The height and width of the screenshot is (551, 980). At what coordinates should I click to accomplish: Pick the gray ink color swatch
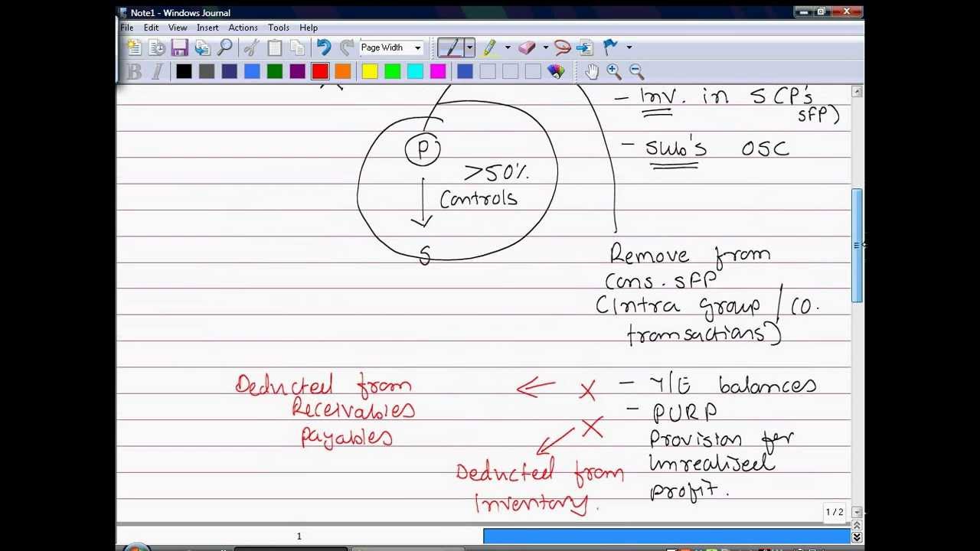pyautogui.click(x=207, y=72)
